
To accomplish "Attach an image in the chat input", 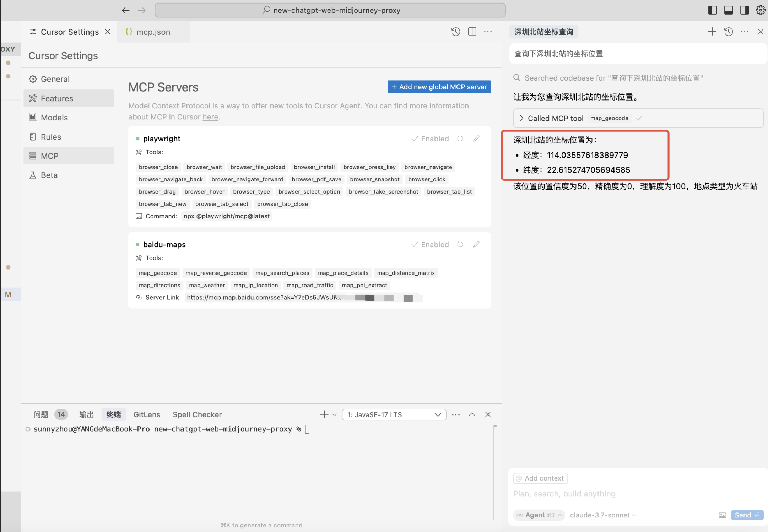I will [722, 515].
